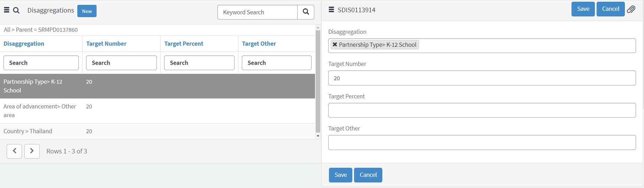This screenshot has height=188, width=644.
Task: Focus the Keyword Search input field
Action: [258, 12]
